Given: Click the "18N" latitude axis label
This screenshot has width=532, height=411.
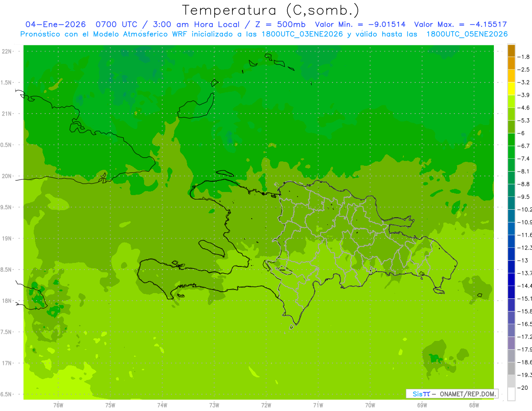Looking at the screenshot, I should [x=8, y=301].
